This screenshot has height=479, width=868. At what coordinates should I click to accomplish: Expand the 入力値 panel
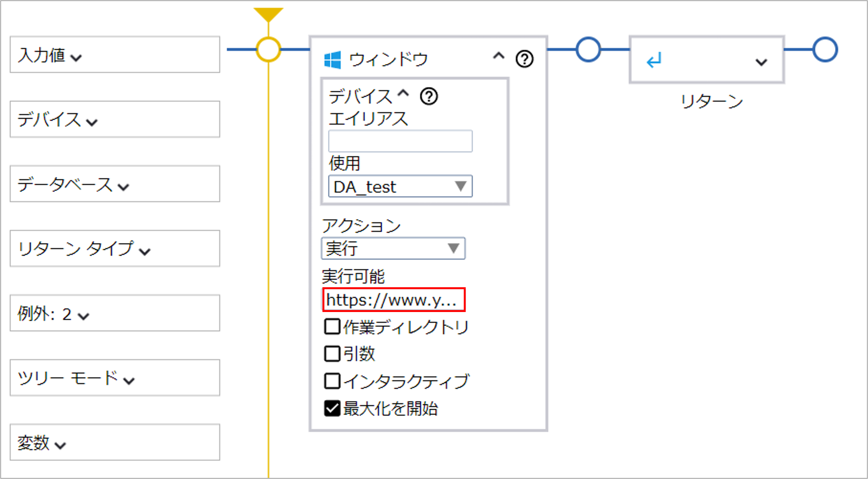pyautogui.click(x=77, y=58)
